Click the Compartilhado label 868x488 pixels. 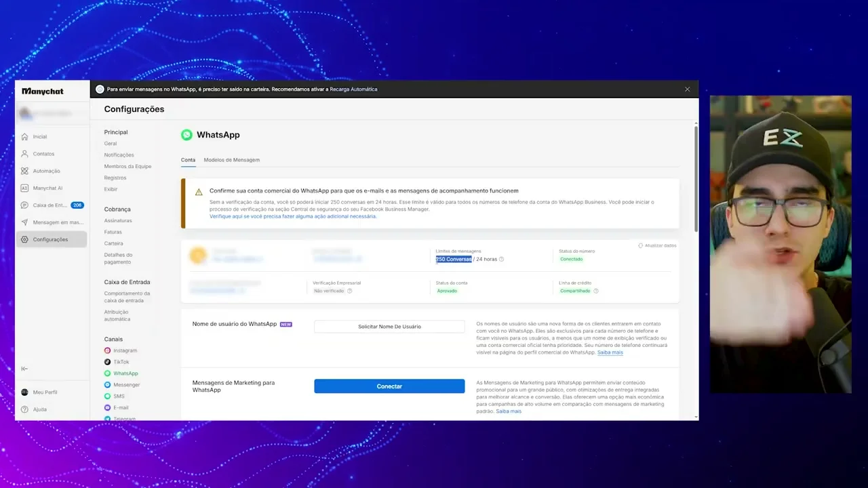click(x=575, y=291)
